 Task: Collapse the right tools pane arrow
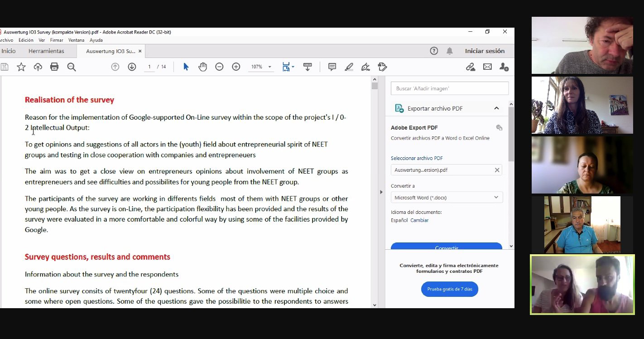click(381, 192)
